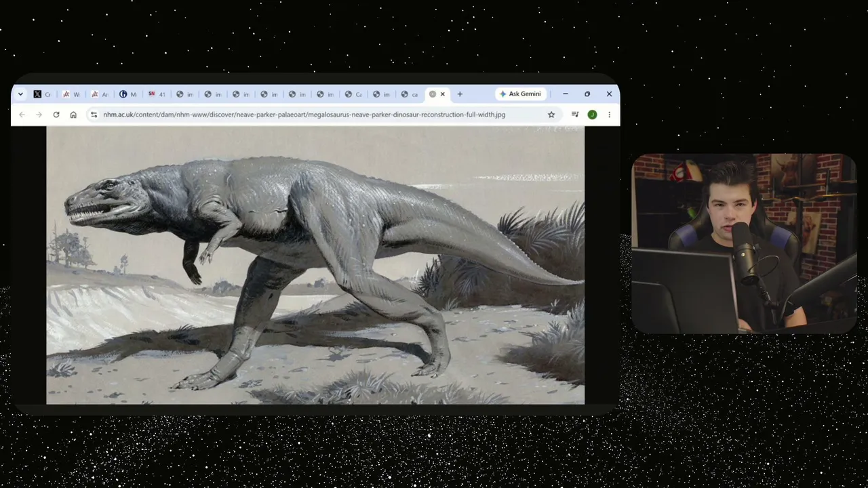Click the Ask Gemini button
The image size is (868, 488).
[x=520, y=94]
